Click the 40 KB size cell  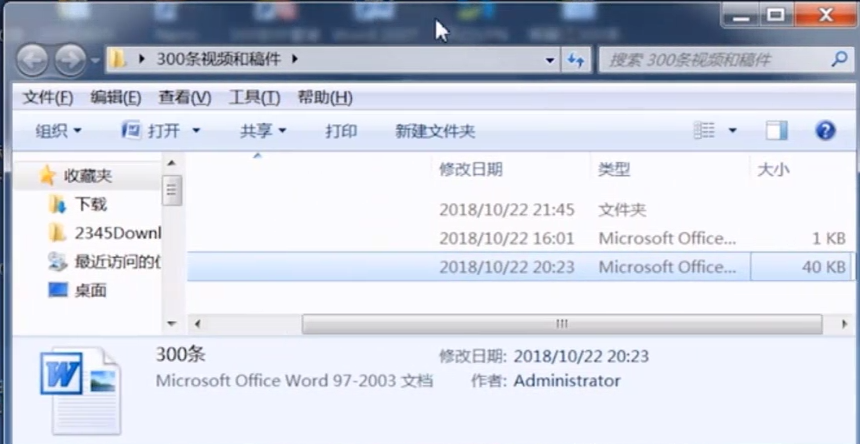(823, 266)
